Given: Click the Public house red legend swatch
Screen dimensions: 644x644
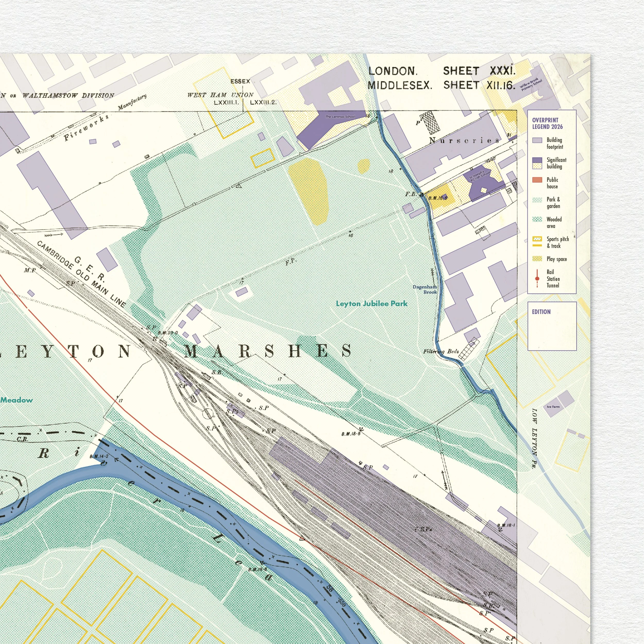Looking at the screenshot, I should coord(537,180).
